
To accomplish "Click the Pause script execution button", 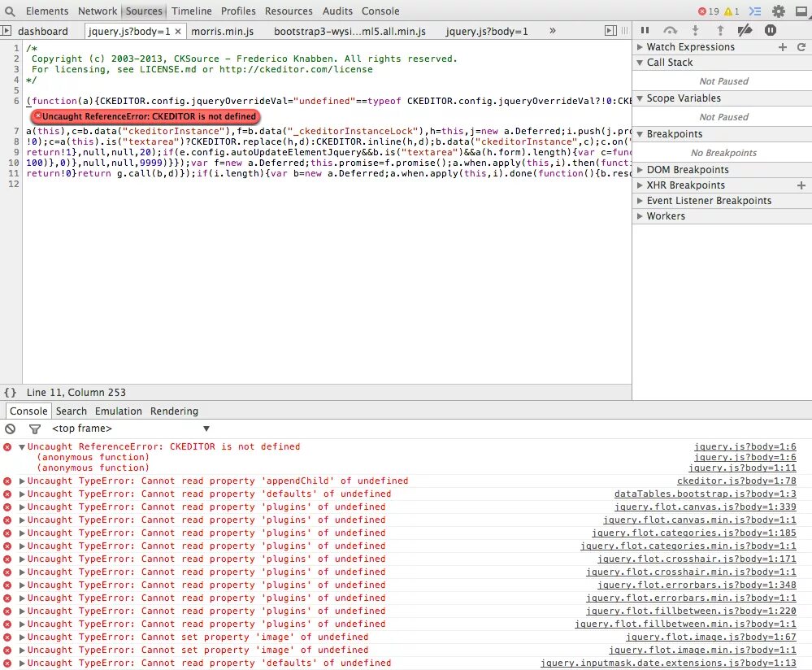I will (645, 31).
